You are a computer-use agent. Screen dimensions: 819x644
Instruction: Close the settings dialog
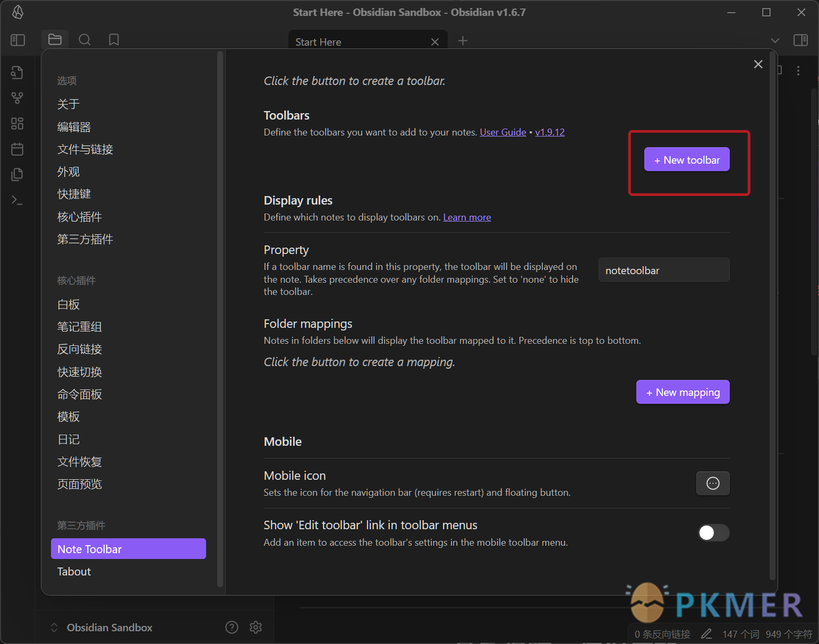[x=758, y=64]
